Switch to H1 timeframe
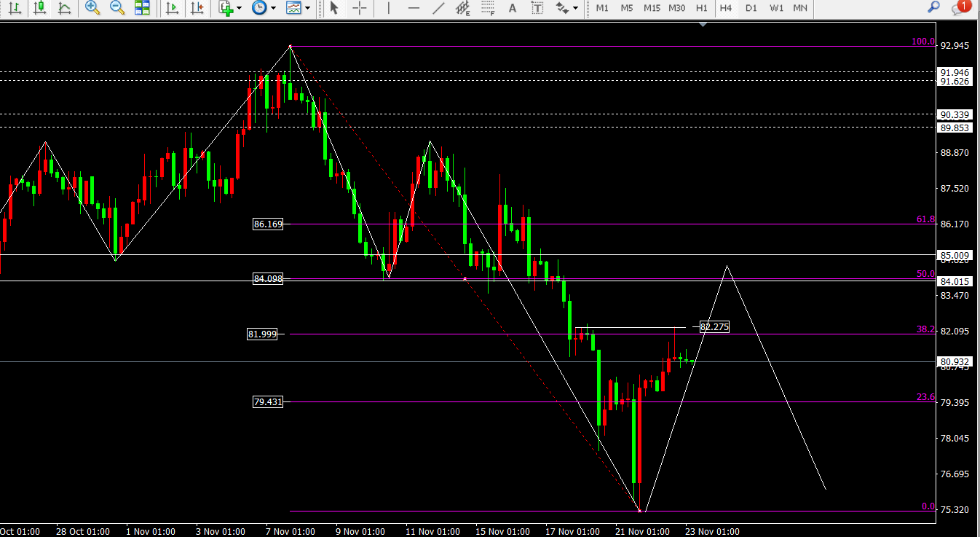Viewport: 980px width, 537px height. [702, 8]
